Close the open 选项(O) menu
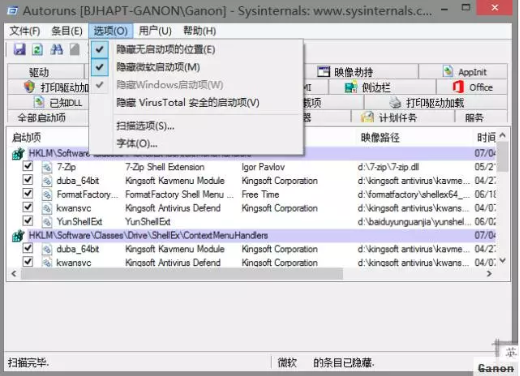This screenshot has height=376, width=520. point(111,31)
